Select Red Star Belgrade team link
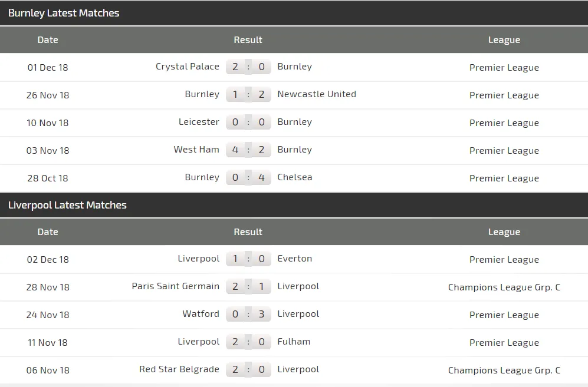Viewport: 588px width, 387px height. (x=179, y=369)
